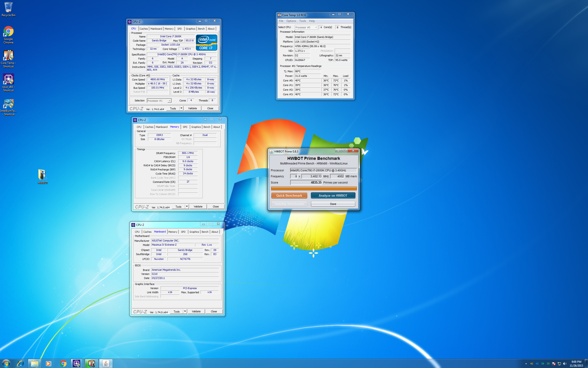The height and width of the screenshot is (368, 588).
Task: Click the Core Temp window title bar icon
Action: (x=280, y=15)
